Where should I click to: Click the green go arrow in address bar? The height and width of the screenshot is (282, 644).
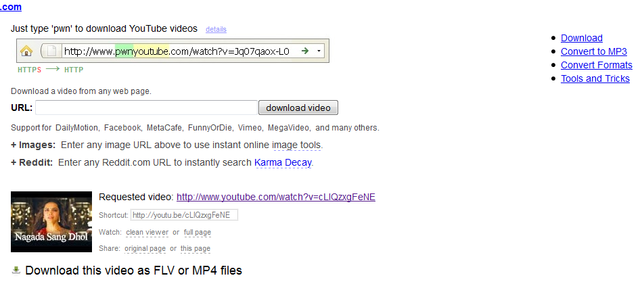pos(304,51)
